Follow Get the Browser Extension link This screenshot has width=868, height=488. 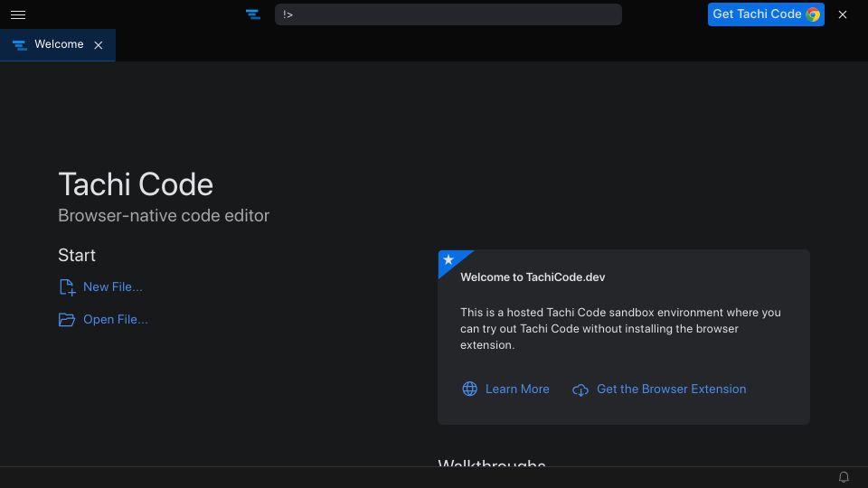tap(671, 389)
